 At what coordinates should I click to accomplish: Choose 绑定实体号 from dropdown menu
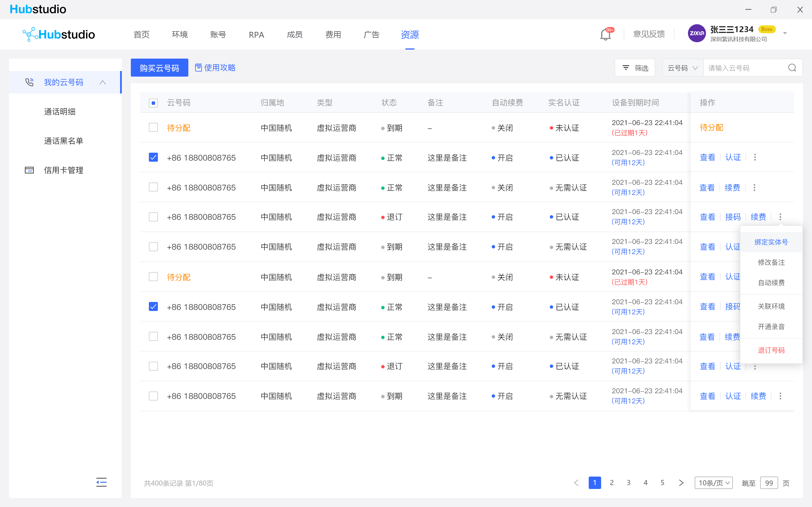(771, 242)
